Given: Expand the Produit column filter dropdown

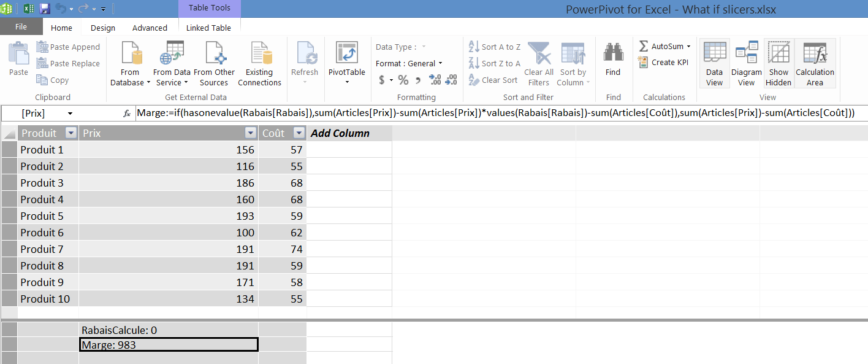Looking at the screenshot, I should [70, 133].
